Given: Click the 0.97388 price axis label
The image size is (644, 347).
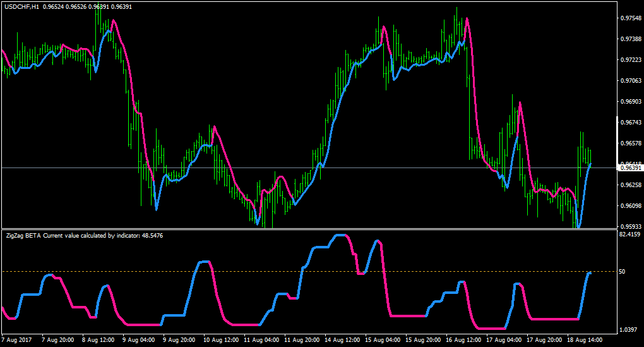Looking at the screenshot, I should 631,39.
